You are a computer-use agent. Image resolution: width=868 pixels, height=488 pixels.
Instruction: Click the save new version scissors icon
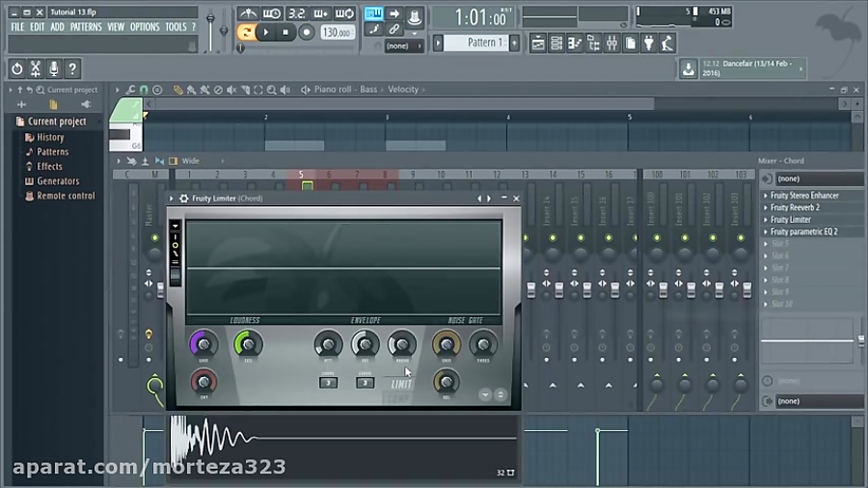click(x=36, y=68)
